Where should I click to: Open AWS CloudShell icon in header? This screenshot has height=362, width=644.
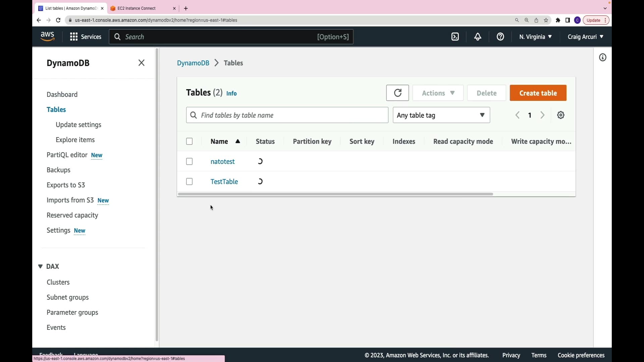(455, 37)
